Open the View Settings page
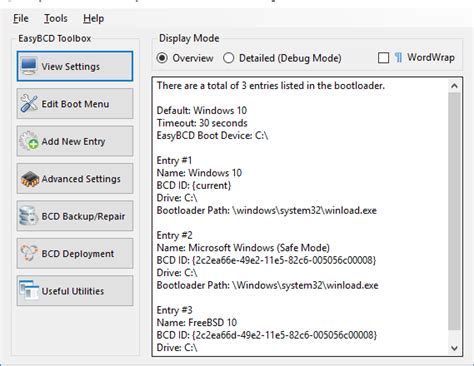This screenshot has width=474, height=366. (x=75, y=66)
